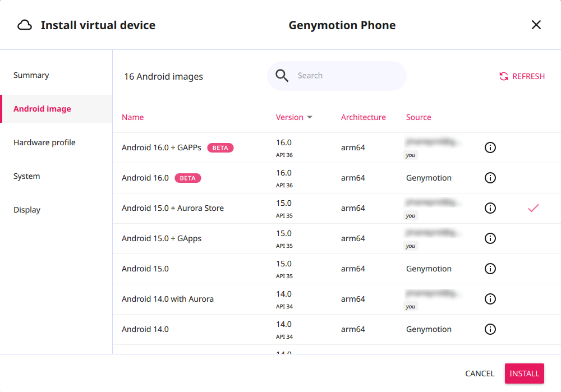561x392 pixels.
Task: Click the INSTALL button
Action: [x=524, y=373]
